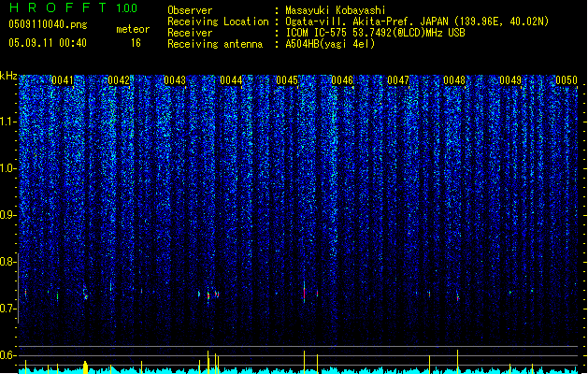Image resolution: width=588 pixels, height=374 pixels.
Task: Click the 'Receiving antenna' label
Action: point(215,44)
